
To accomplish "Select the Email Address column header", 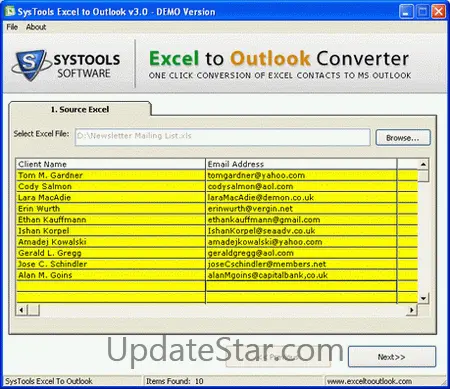I will [301, 164].
